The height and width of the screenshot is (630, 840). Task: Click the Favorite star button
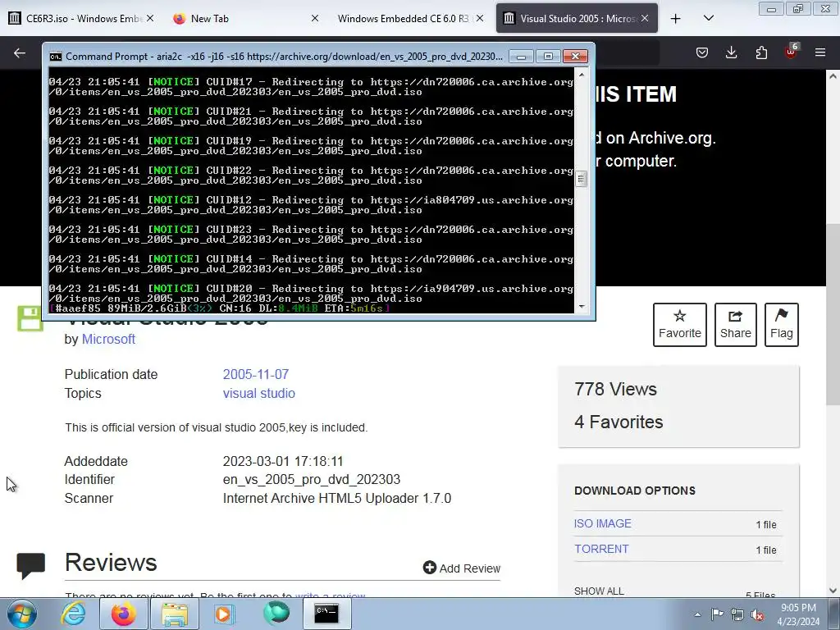pos(680,325)
